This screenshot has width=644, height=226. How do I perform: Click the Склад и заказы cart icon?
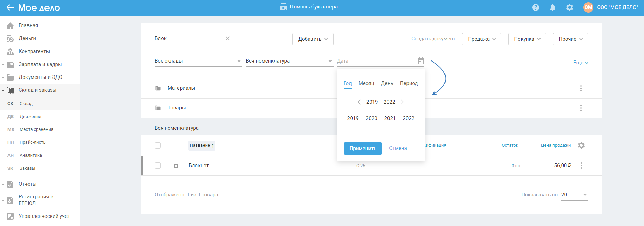[11, 90]
